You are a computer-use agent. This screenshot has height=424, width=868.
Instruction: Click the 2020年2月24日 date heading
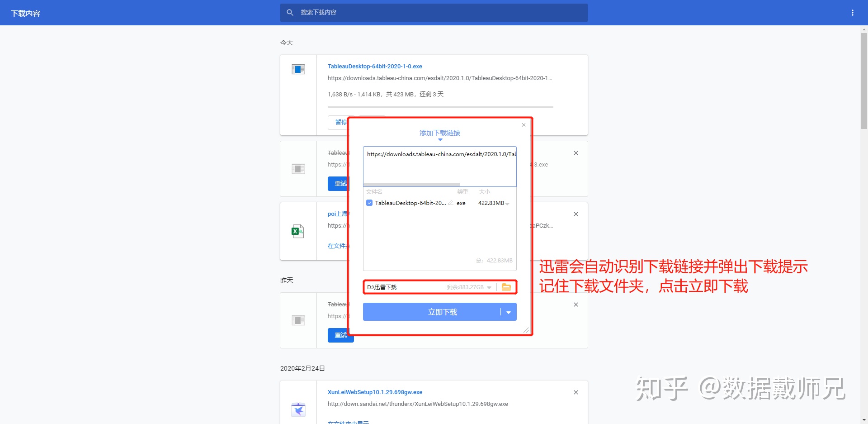302,368
